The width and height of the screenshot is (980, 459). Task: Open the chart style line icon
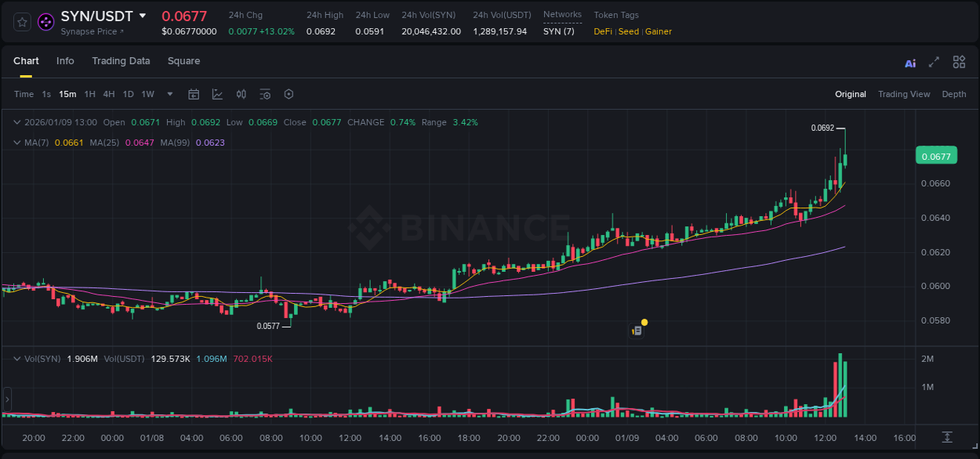click(217, 94)
